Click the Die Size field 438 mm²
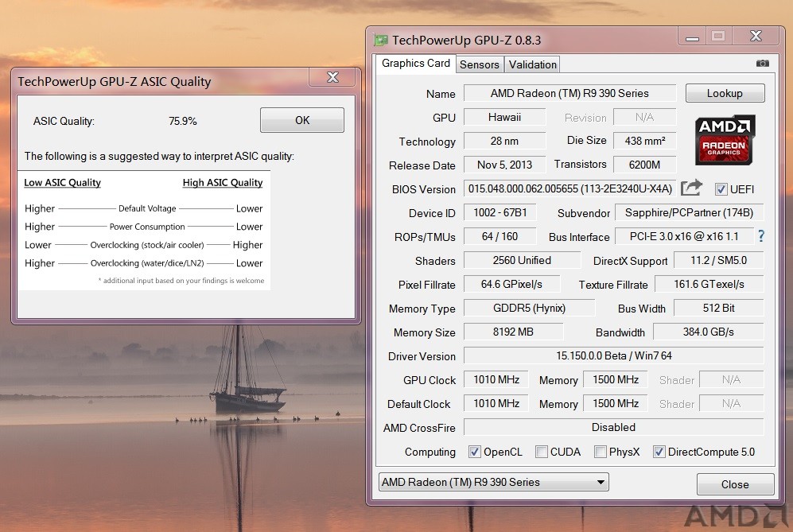 click(645, 141)
